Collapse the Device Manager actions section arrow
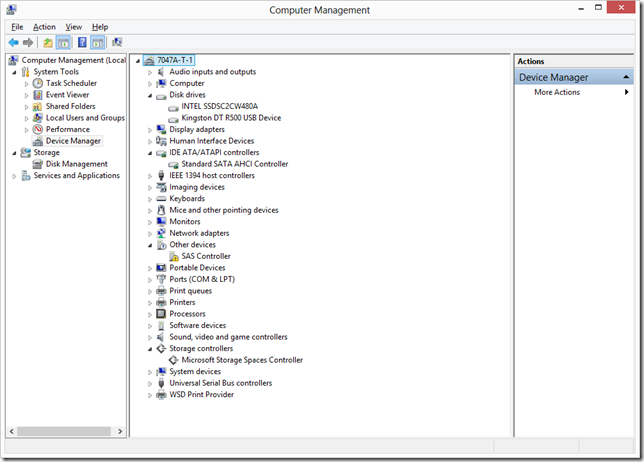 pos(626,77)
